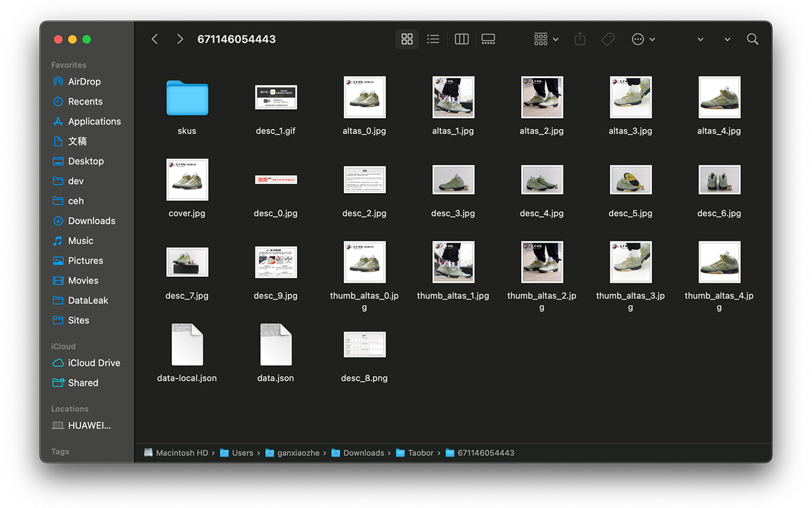
Task: Click ganxiaozhe in the path bar
Action: (298, 453)
